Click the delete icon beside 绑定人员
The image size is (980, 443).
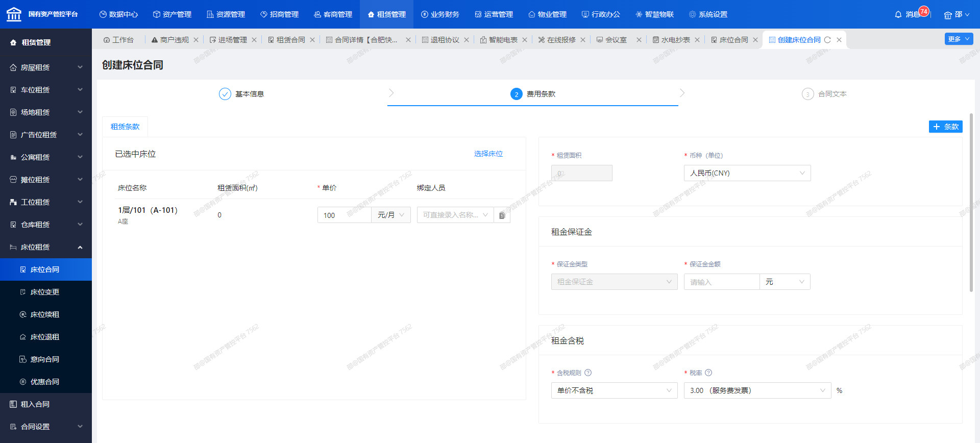click(502, 215)
